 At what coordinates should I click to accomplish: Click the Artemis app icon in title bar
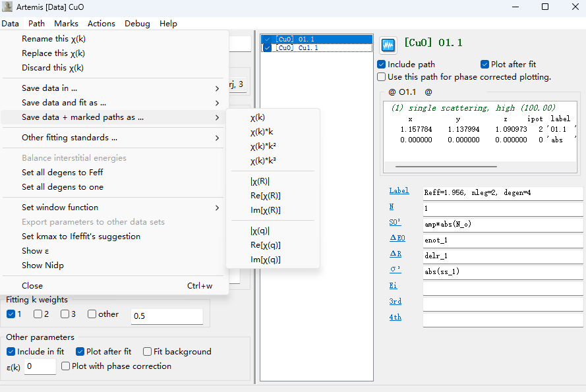click(x=7, y=7)
